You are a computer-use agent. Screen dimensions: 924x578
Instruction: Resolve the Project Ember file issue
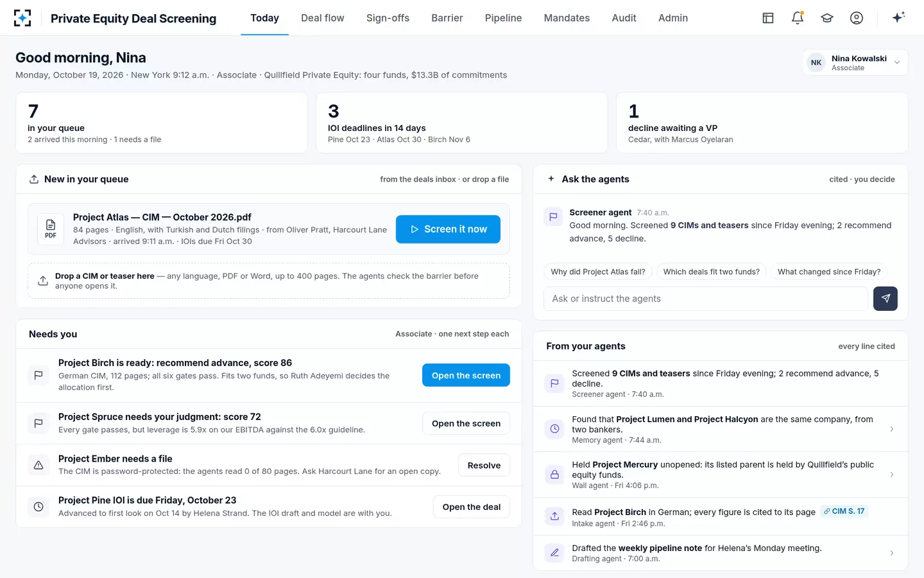484,465
